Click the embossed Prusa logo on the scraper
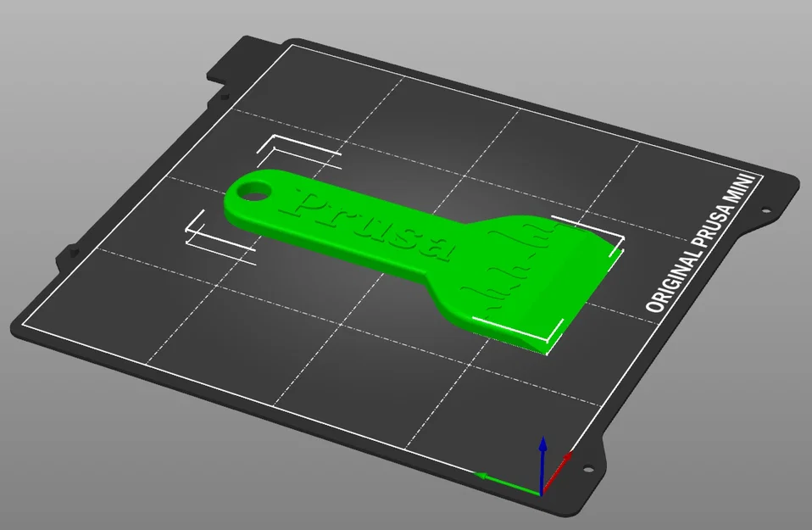The height and width of the screenshot is (530, 812). [373, 225]
